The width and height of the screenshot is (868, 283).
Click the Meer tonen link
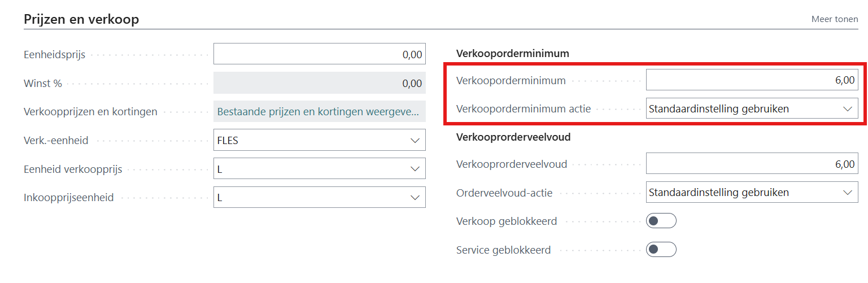click(834, 19)
